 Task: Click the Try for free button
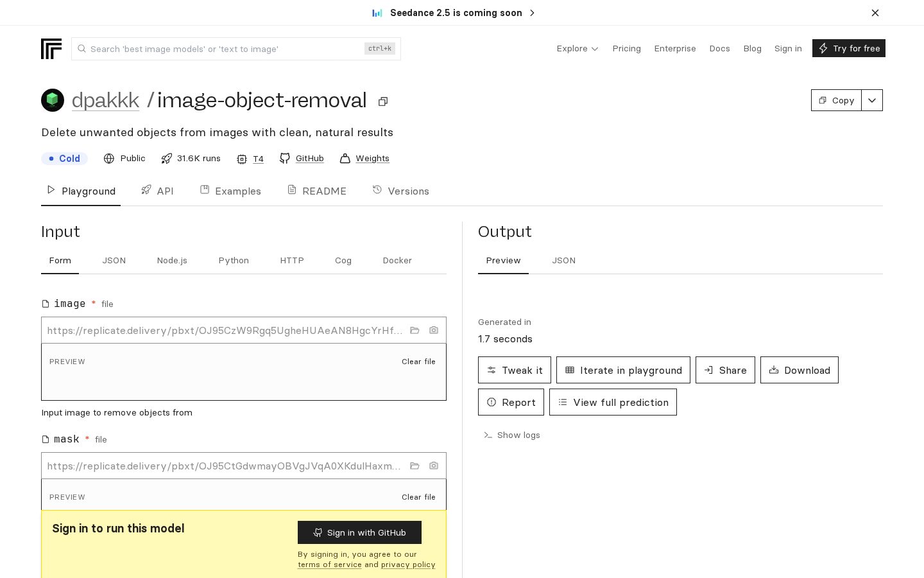coord(849,48)
